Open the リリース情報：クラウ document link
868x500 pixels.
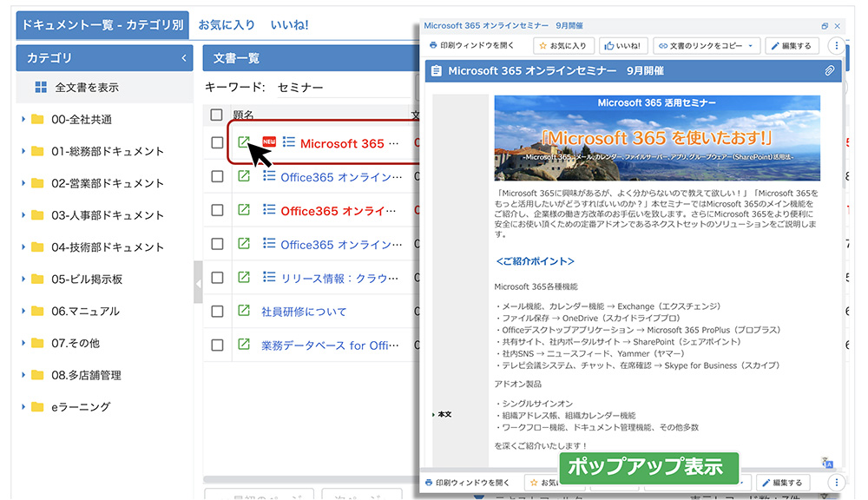pyautogui.click(x=339, y=278)
